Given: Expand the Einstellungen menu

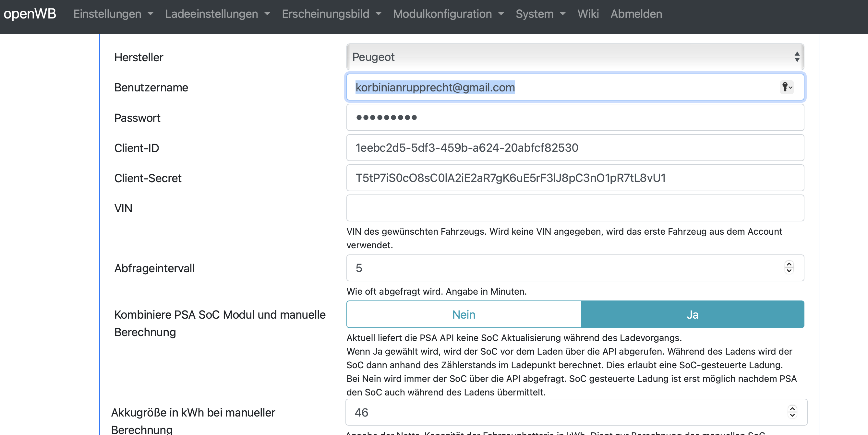Looking at the screenshot, I should pos(113,14).
